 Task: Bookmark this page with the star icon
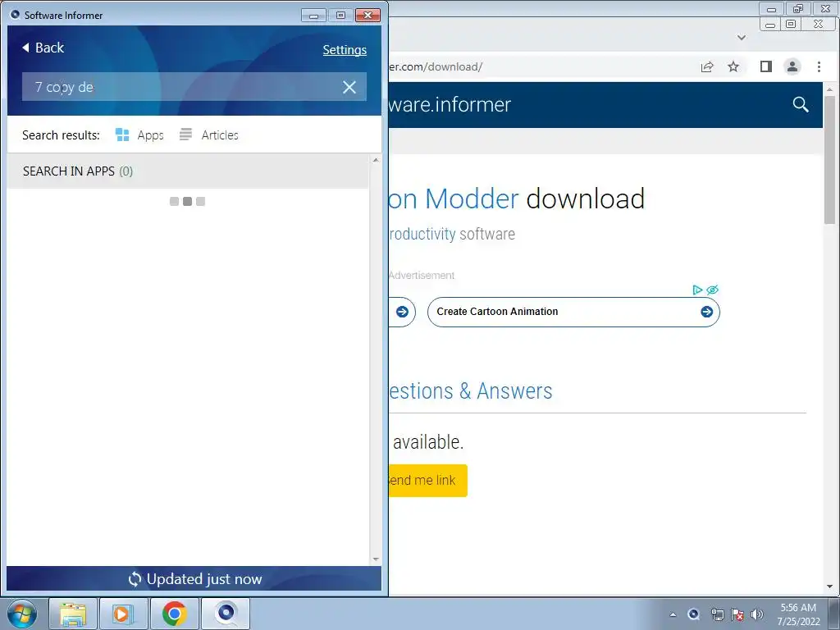(733, 67)
